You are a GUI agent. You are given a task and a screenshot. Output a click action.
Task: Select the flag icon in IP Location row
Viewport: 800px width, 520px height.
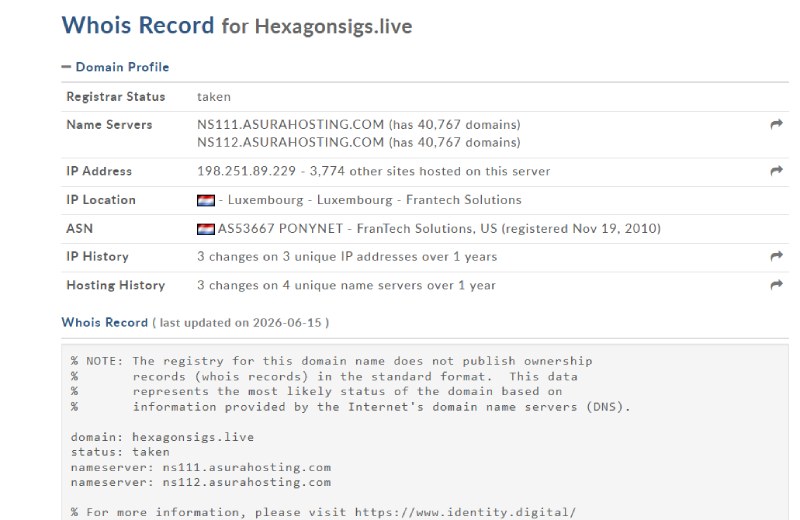(206, 200)
